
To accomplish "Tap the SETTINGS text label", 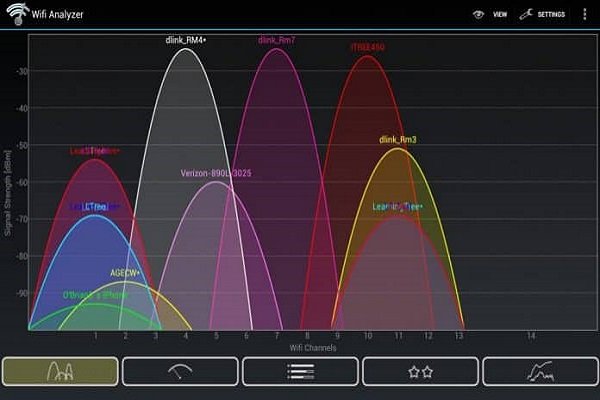I will 551,15.
